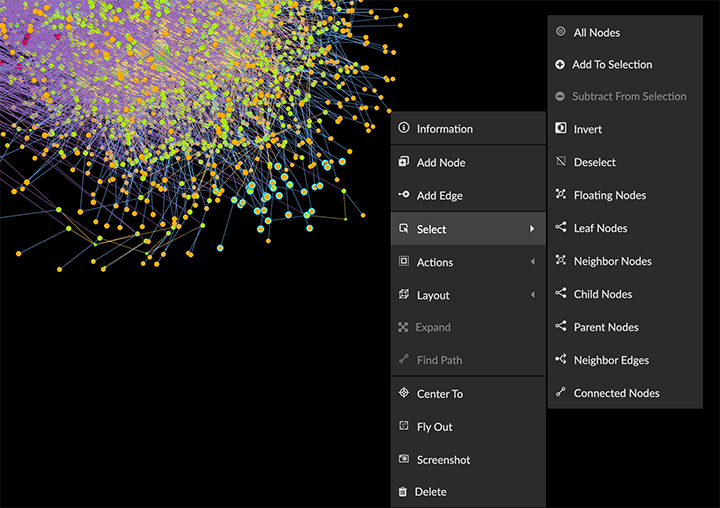Screen dimensions: 720x508
Task: Choose Deselect in the submenu
Action: (x=594, y=162)
